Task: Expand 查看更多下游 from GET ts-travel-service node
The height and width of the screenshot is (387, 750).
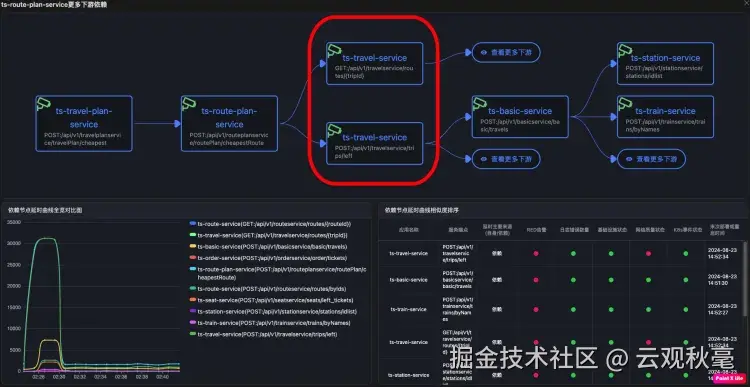Action: point(506,52)
